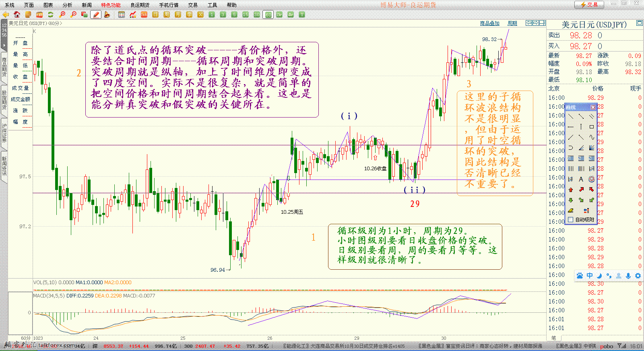Image resolution: width=644 pixels, height=351 pixels.
Task: Open the 沪深证券 left sidebar tab
Action: pos(4,133)
